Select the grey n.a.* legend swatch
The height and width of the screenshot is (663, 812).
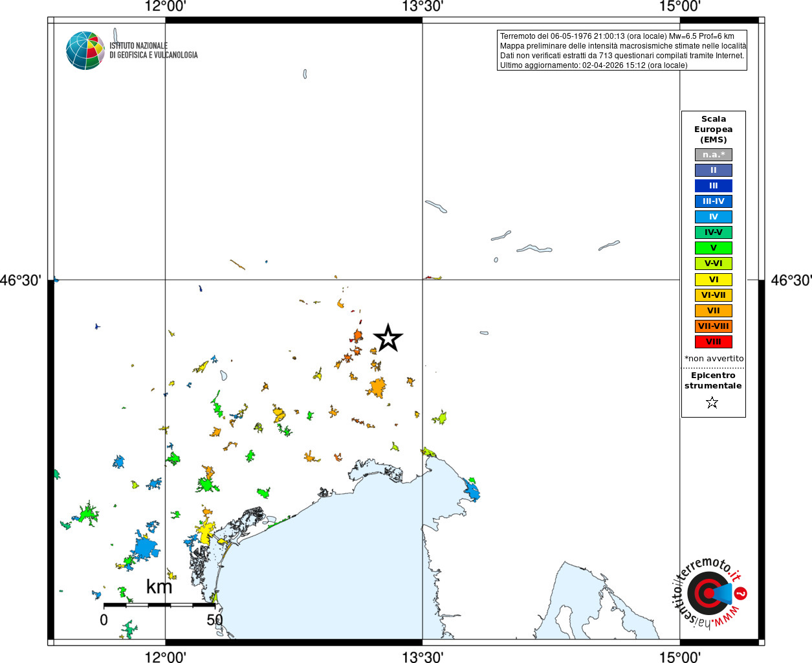coord(714,155)
